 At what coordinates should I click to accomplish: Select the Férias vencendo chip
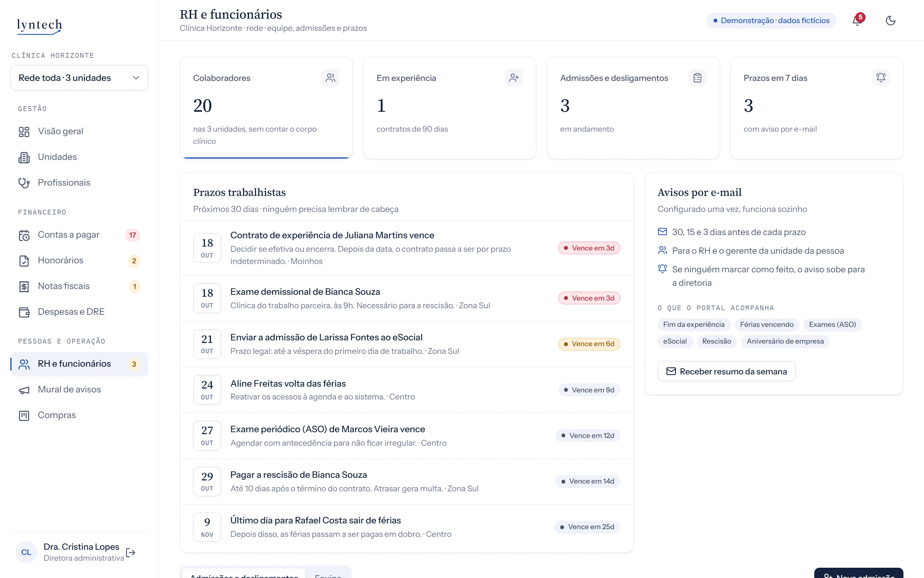pyautogui.click(x=767, y=325)
